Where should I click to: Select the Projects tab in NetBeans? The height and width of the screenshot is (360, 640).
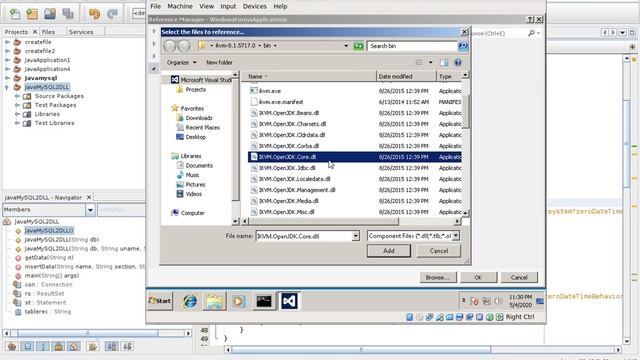click(16, 32)
